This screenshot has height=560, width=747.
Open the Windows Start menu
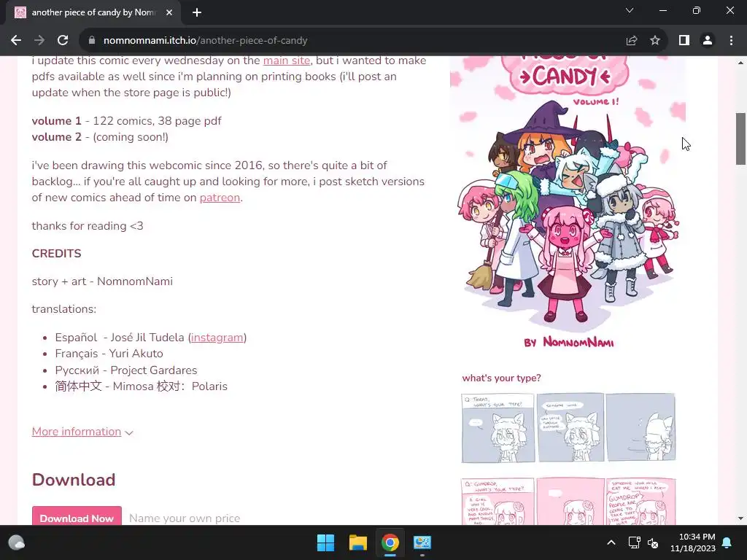coord(326,542)
